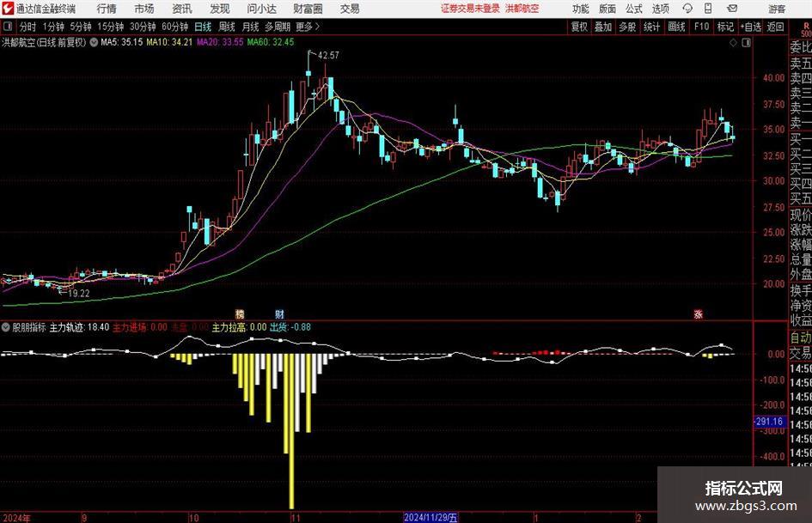This screenshot has width=812, height=523.
Task: Click the 2024/11/29 date marker
Action: [430, 517]
